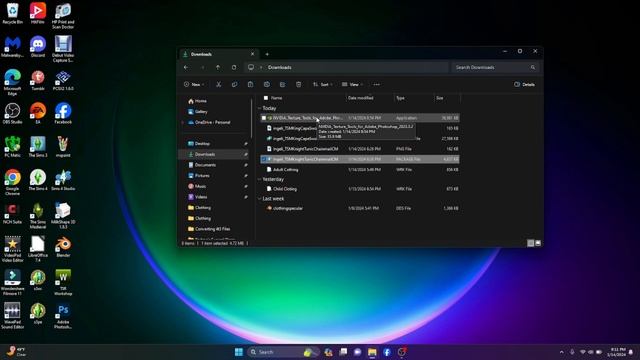The height and width of the screenshot is (360, 640).
Task: Untick the checkbox on the selected PACKAGE file row
Action: [264, 159]
